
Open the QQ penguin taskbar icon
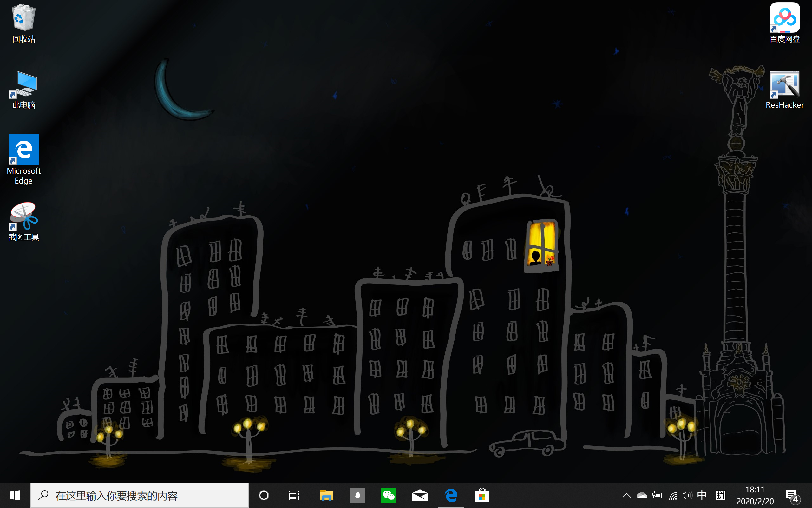coord(357,495)
